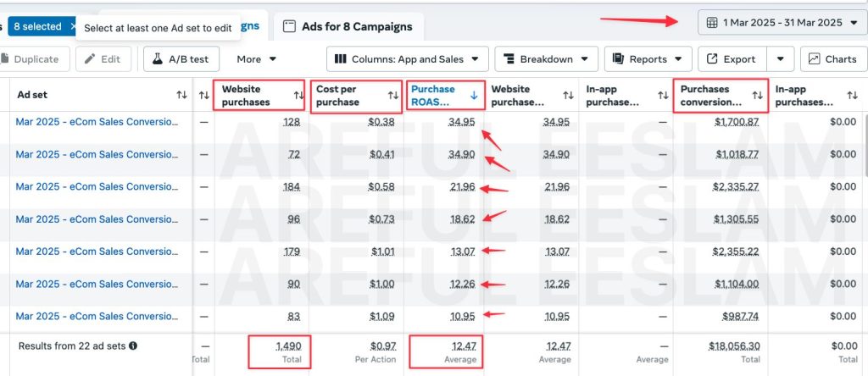
Task: Sort by Purchases conversion value arrows
Action: pyautogui.click(x=757, y=96)
